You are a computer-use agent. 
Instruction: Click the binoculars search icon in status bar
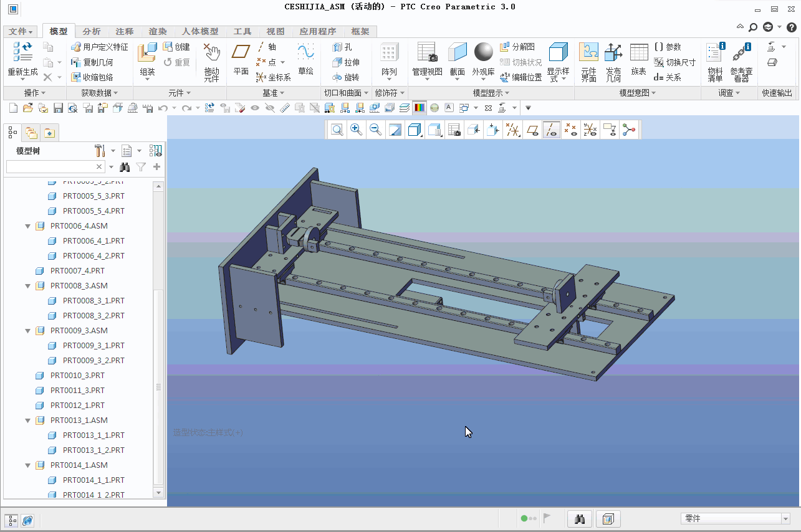point(580,518)
